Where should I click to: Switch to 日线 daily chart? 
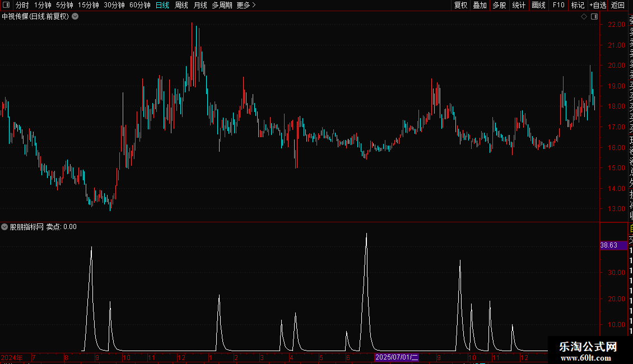(x=162, y=5)
